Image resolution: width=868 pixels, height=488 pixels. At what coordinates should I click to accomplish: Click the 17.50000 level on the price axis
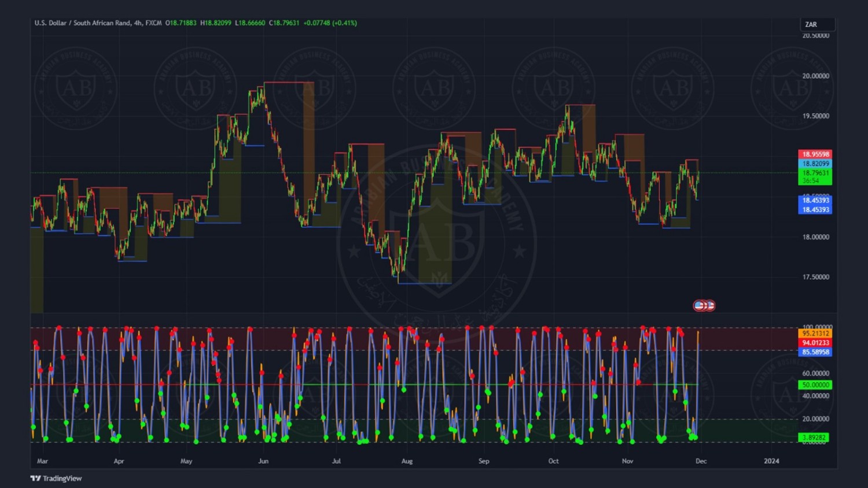click(815, 277)
